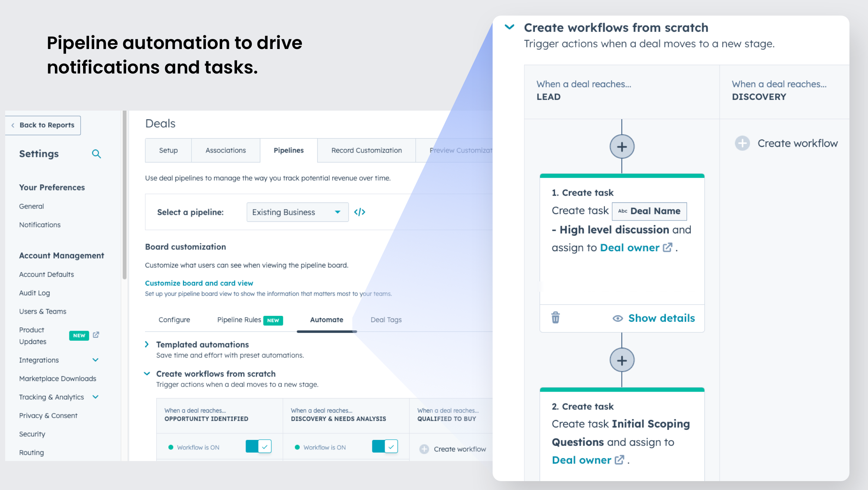
Task: Click the Abc Deal Name token
Action: [649, 211]
